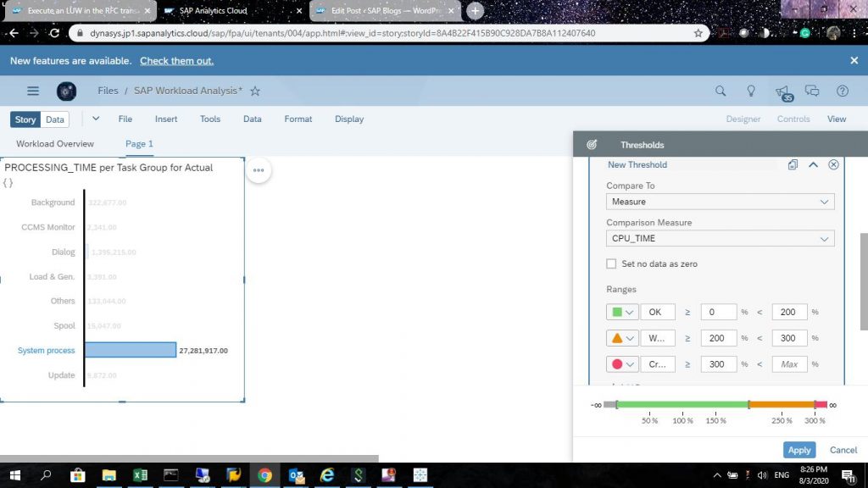The image size is (868, 488).
Task: Open Internet Explorer from the taskbar
Action: coord(327,475)
